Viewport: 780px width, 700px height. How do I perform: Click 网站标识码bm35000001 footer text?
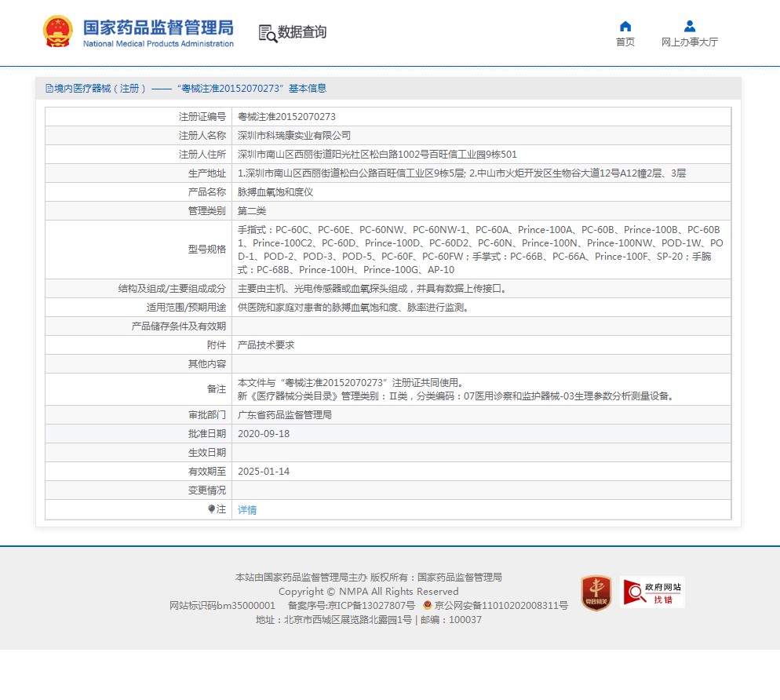click(x=222, y=606)
